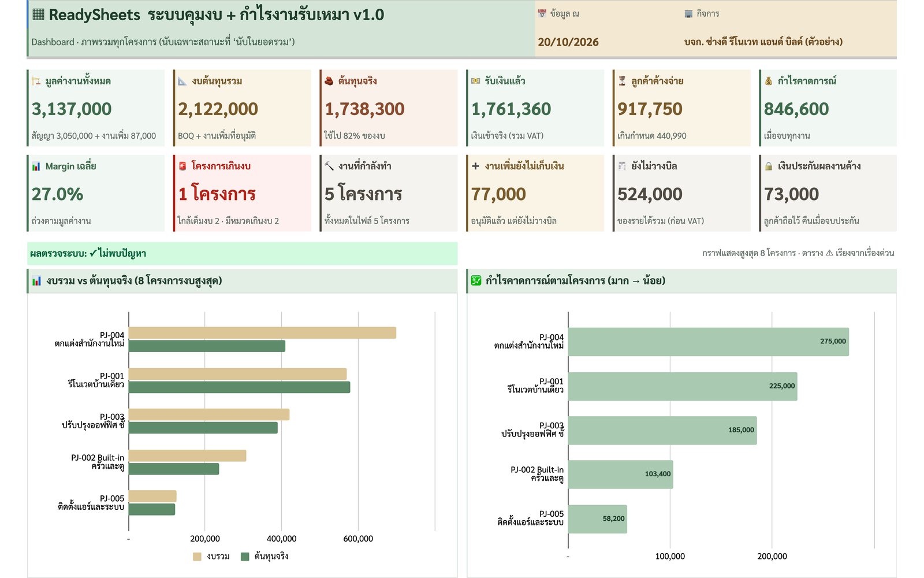Click the siren icon on โครงการเกินงบ card
The width and height of the screenshot is (924, 578).
(182, 166)
